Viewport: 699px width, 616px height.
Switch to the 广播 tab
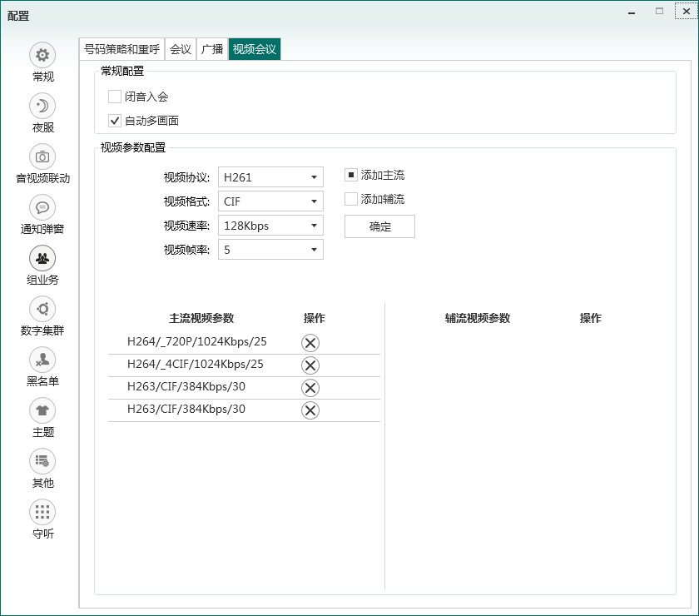click(x=212, y=49)
